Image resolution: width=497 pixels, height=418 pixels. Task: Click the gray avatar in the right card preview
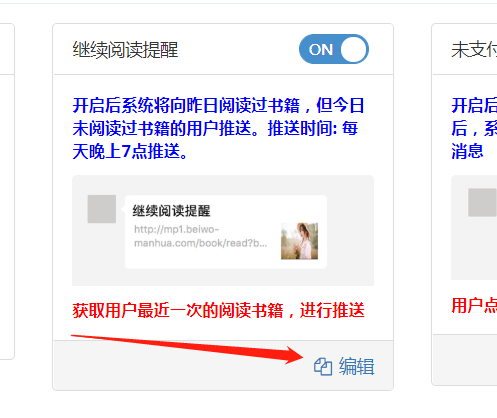pos(482,202)
